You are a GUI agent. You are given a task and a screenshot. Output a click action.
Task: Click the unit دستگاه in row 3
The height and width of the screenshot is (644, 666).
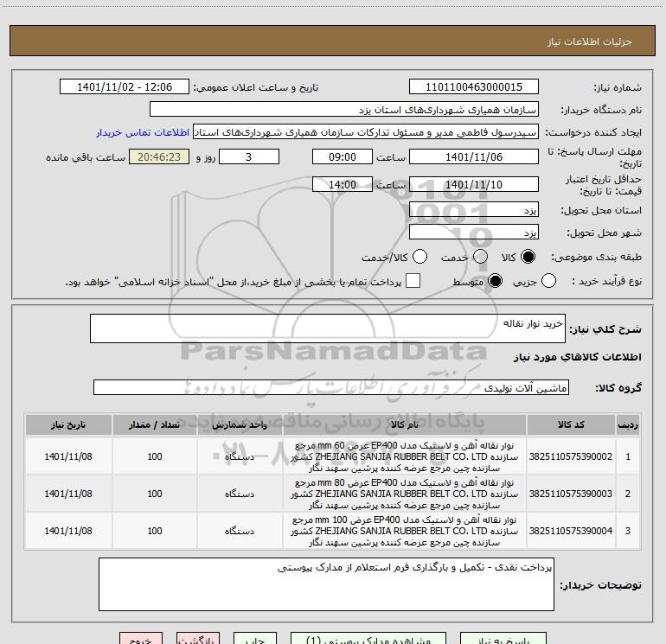240,531
